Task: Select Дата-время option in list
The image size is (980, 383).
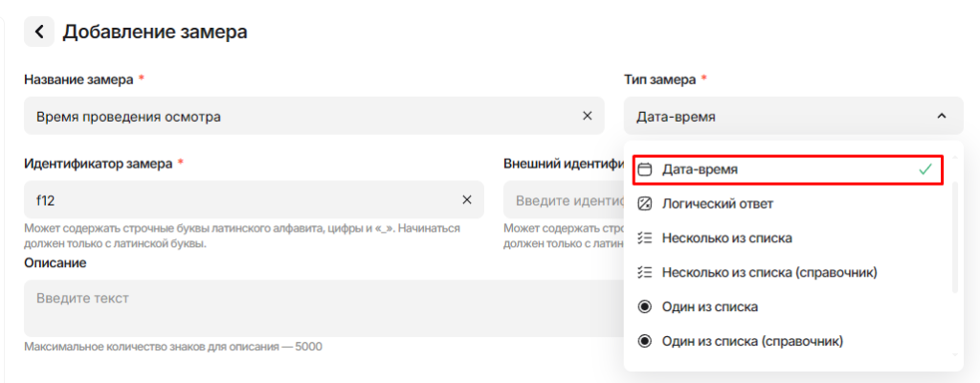Action: point(788,169)
